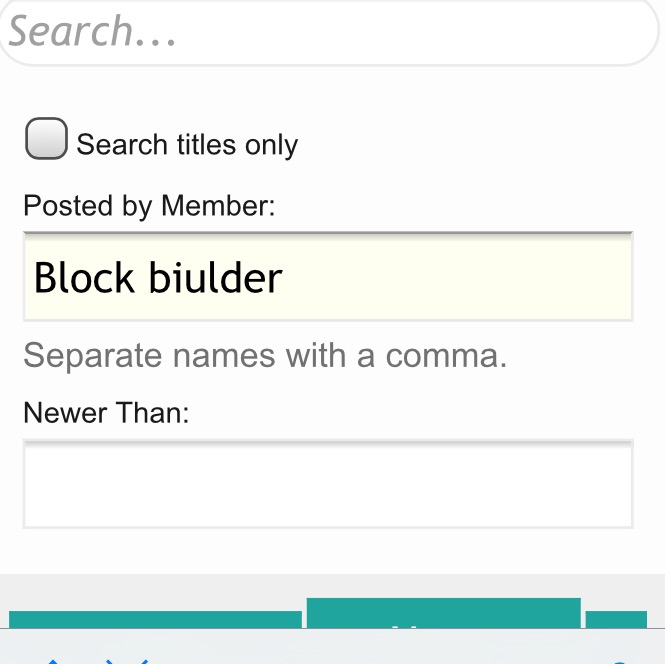This screenshot has width=665, height=664.
Task: Click the word 'biulder' in member field
Action: tap(215, 277)
